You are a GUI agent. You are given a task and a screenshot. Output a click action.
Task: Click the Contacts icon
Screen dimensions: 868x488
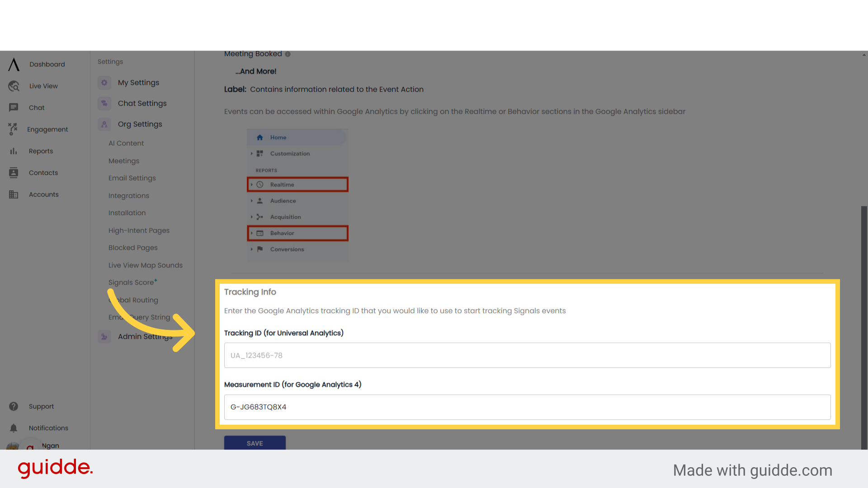point(14,173)
